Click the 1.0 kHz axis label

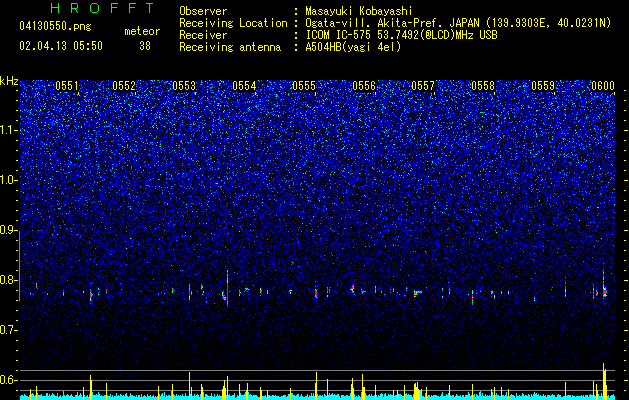(8, 180)
